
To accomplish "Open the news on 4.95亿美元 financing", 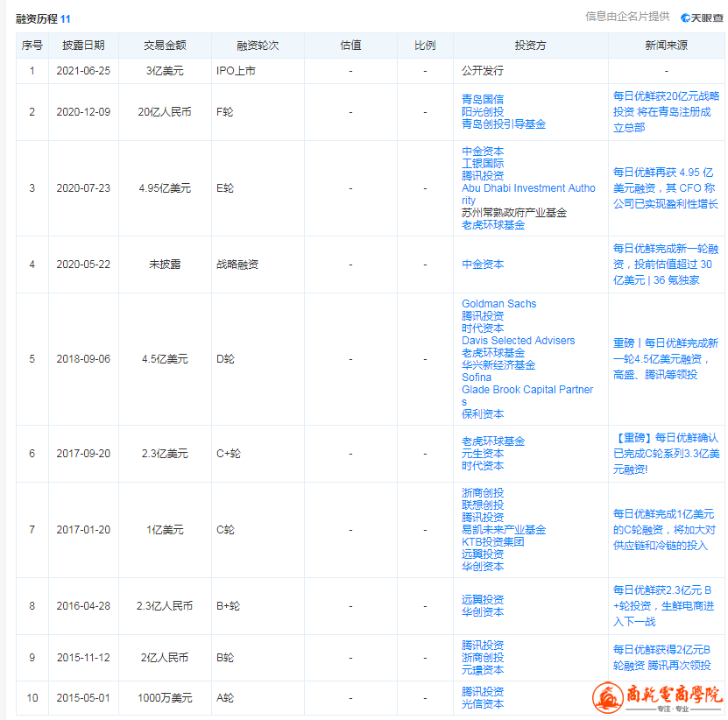I will click(x=666, y=188).
